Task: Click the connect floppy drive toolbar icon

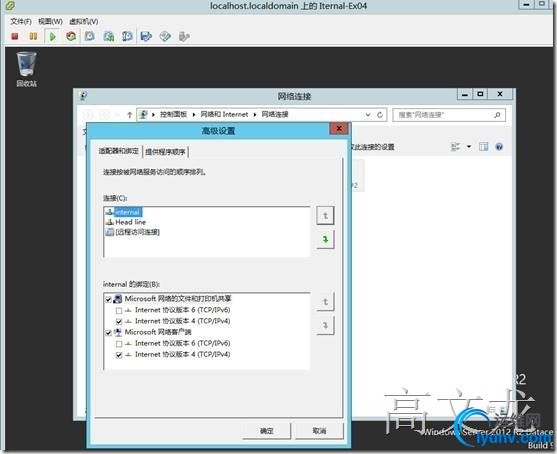Action: 146,36
